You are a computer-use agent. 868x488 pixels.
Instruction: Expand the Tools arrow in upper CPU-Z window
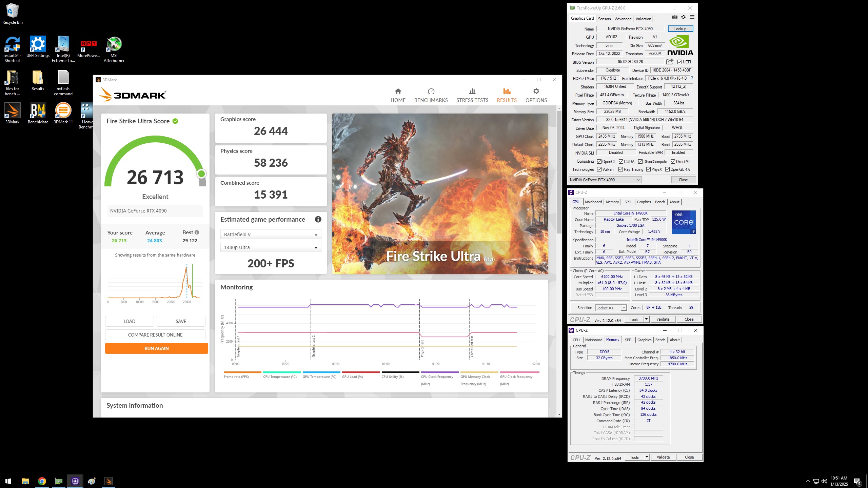pyautogui.click(x=646, y=319)
